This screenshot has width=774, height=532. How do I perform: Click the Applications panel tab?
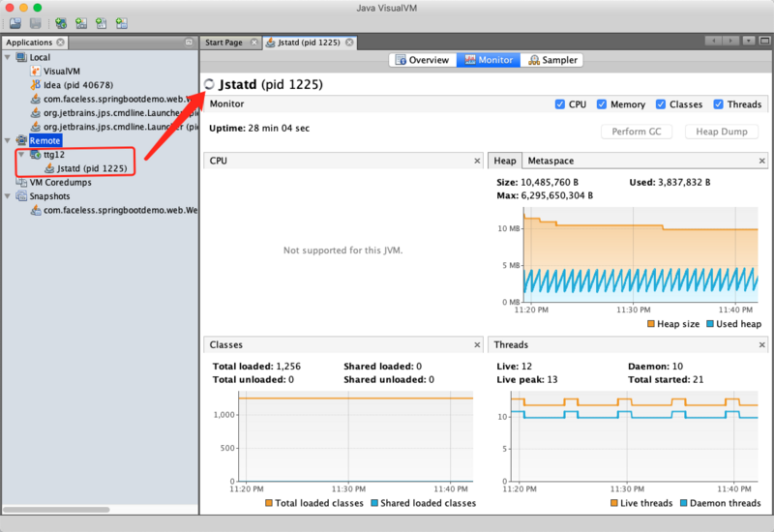pyautogui.click(x=35, y=43)
